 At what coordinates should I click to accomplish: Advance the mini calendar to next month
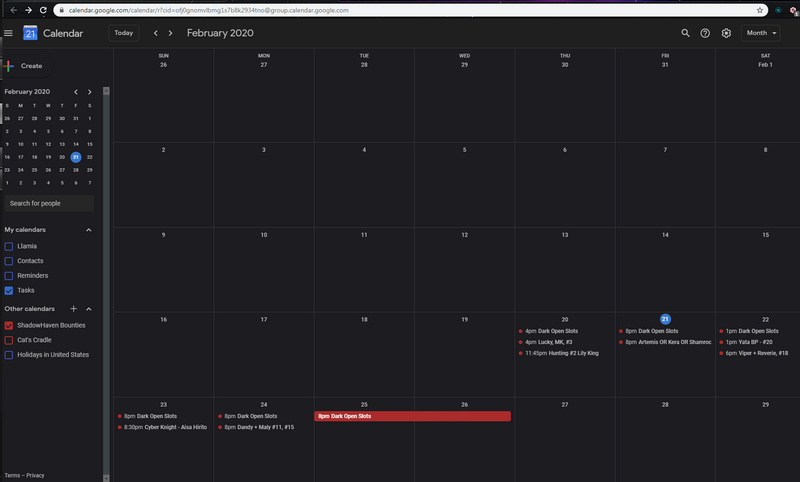coord(90,92)
